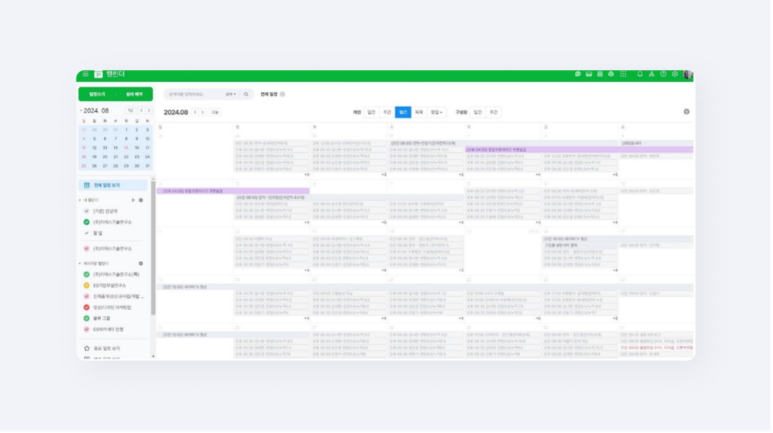Select day 31 in the mini calendar last row
The width and height of the screenshot is (773, 433).
pyautogui.click(x=147, y=167)
